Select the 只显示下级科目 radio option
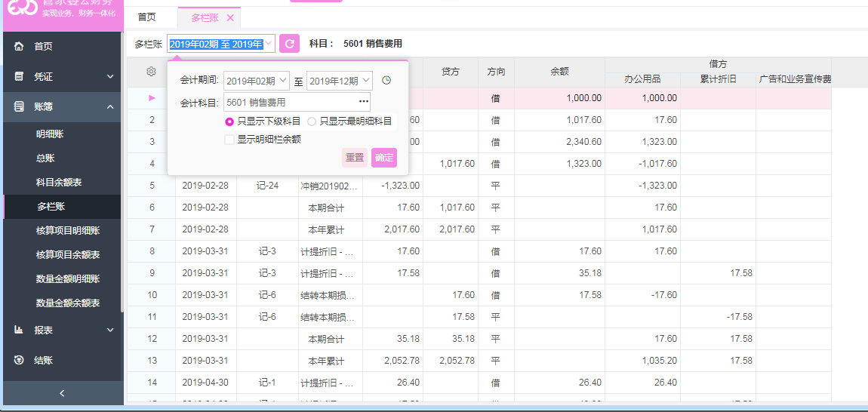 [229, 121]
